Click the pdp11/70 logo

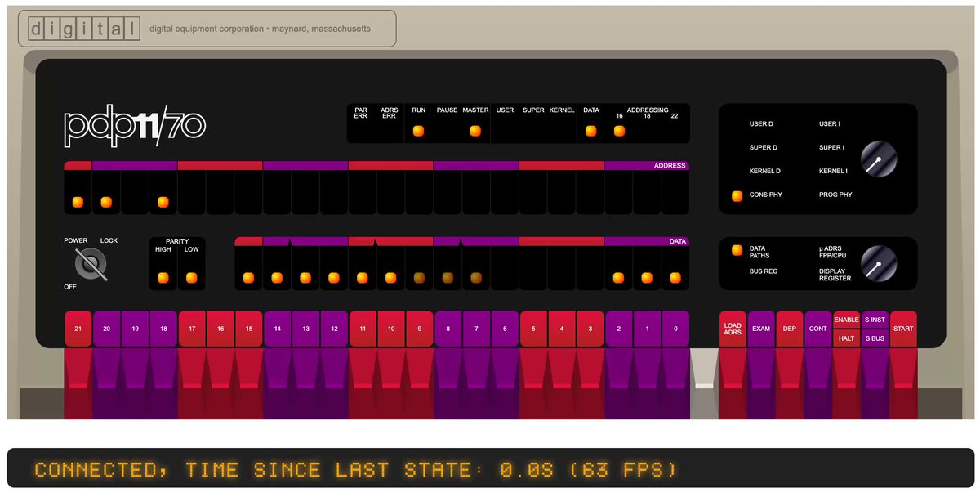pyautogui.click(x=135, y=125)
